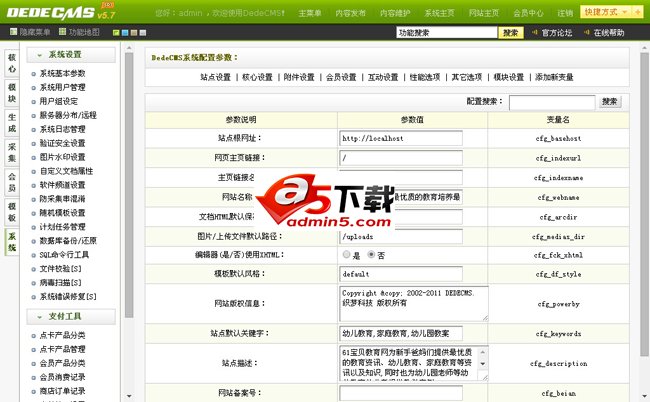Open 图片水印设置 in the sidebar
Viewport: 650px width, 402px height.
pos(62,157)
